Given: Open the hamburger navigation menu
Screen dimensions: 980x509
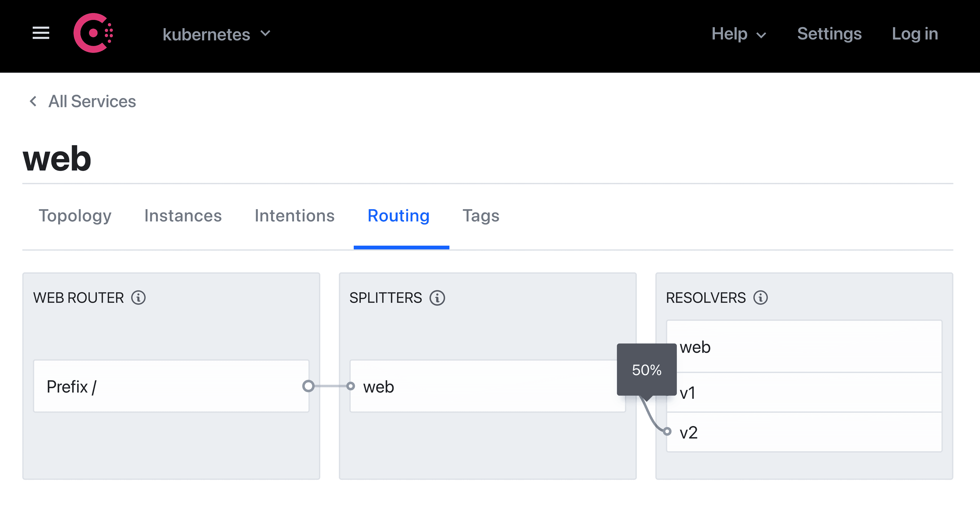Looking at the screenshot, I should pos(41,33).
